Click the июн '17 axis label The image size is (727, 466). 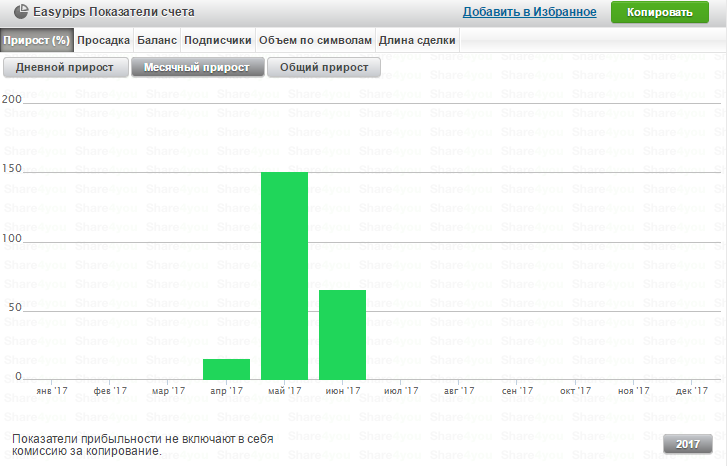click(343, 391)
